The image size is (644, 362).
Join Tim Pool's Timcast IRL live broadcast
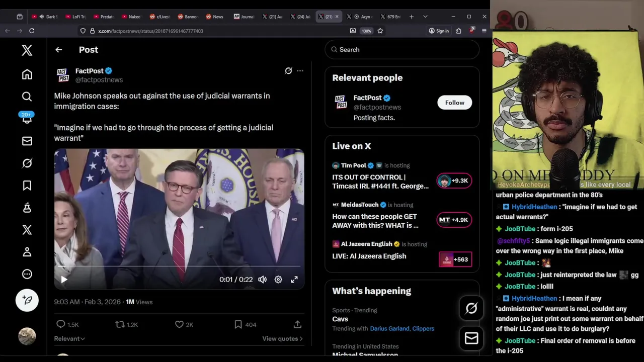[380, 182]
